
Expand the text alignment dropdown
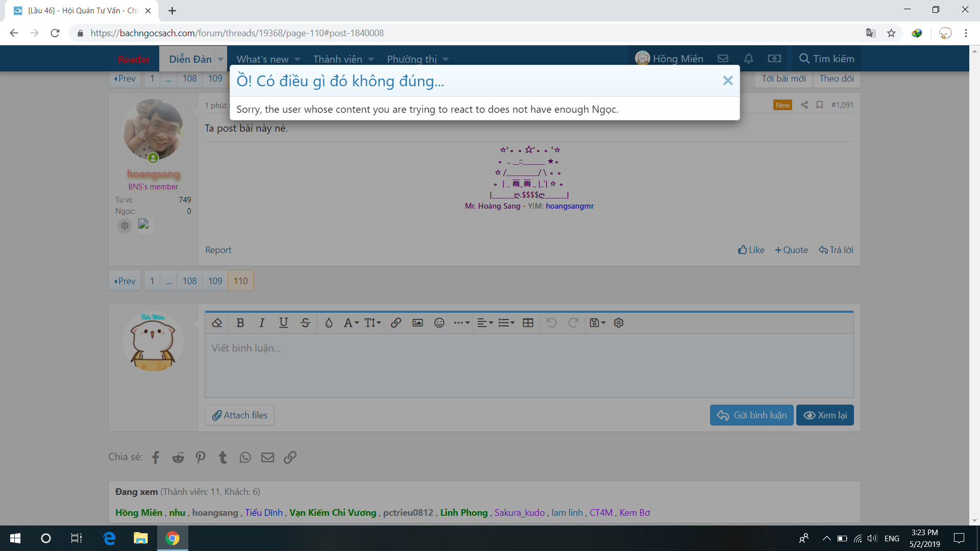pyautogui.click(x=484, y=323)
